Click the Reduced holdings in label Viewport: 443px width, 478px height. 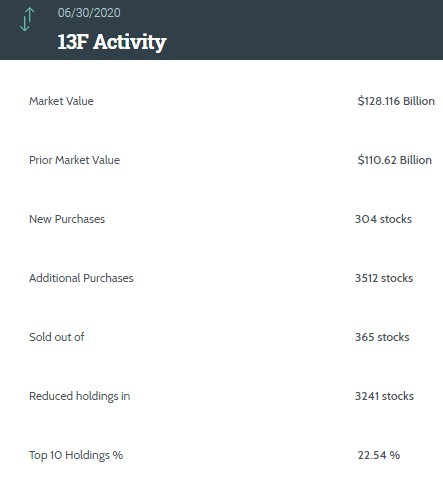80,396
